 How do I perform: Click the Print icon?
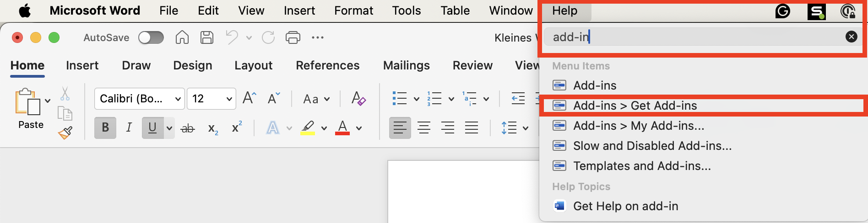pos(293,37)
